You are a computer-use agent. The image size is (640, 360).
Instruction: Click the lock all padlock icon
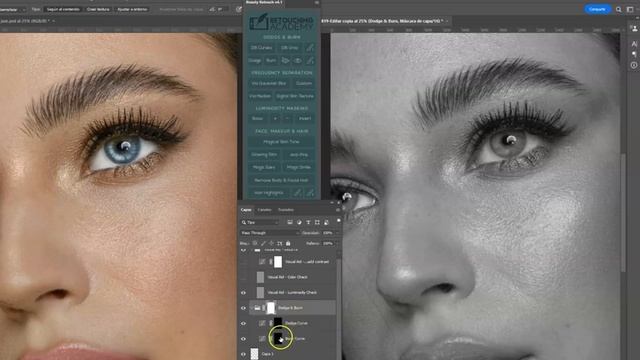tap(288, 243)
